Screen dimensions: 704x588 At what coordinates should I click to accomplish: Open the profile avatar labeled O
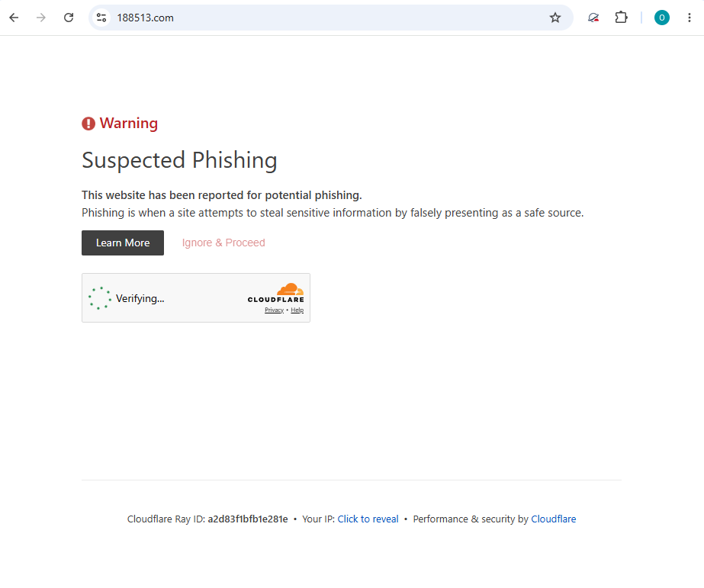pyautogui.click(x=662, y=18)
